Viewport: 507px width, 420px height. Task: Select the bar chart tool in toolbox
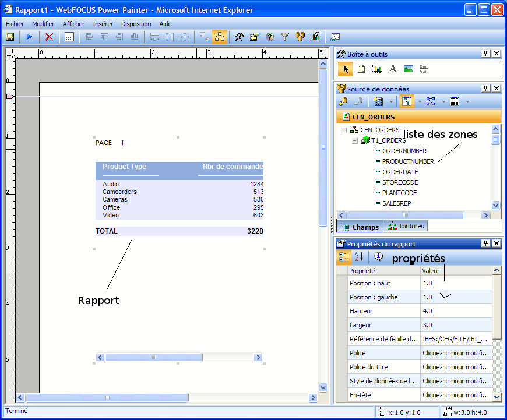click(376, 69)
